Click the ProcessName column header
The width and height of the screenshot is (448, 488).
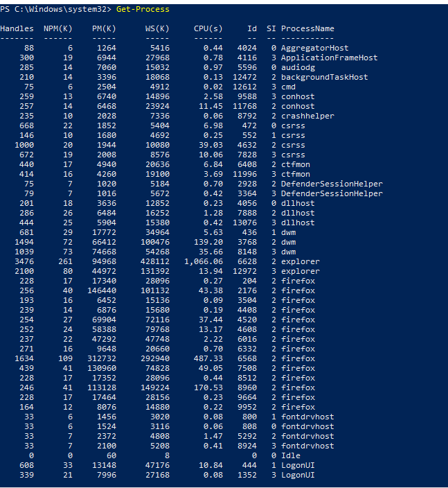(307, 28)
